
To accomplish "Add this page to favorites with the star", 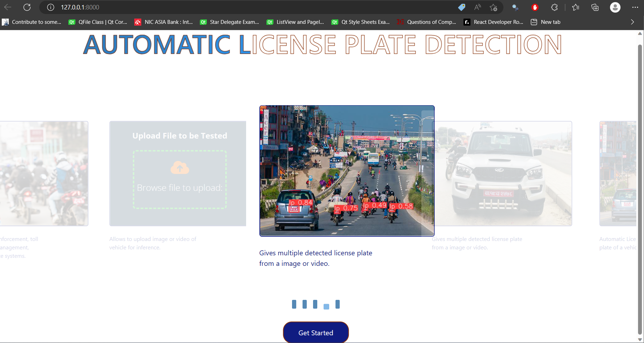I will (x=493, y=7).
